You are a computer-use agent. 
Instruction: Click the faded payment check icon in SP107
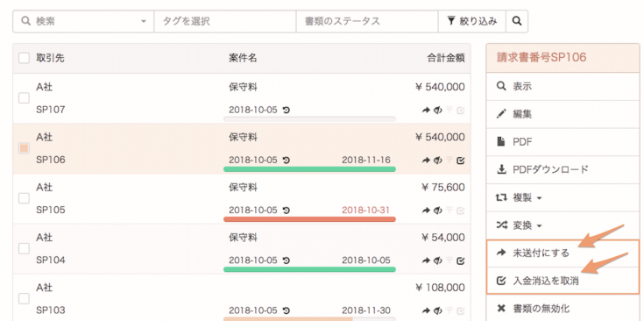[x=460, y=111]
